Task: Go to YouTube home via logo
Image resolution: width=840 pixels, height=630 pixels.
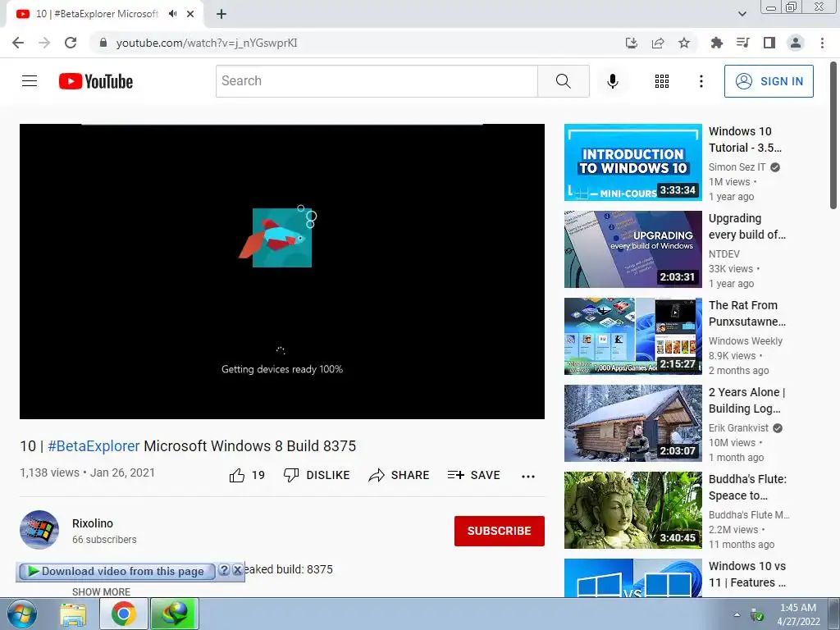Action: pos(96,81)
